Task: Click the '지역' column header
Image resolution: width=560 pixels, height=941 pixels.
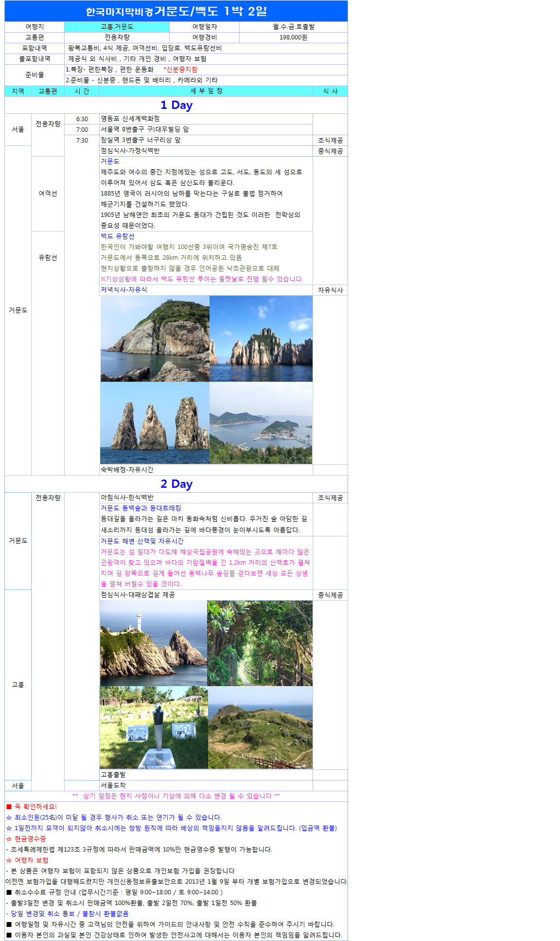Action: (18, 91)
